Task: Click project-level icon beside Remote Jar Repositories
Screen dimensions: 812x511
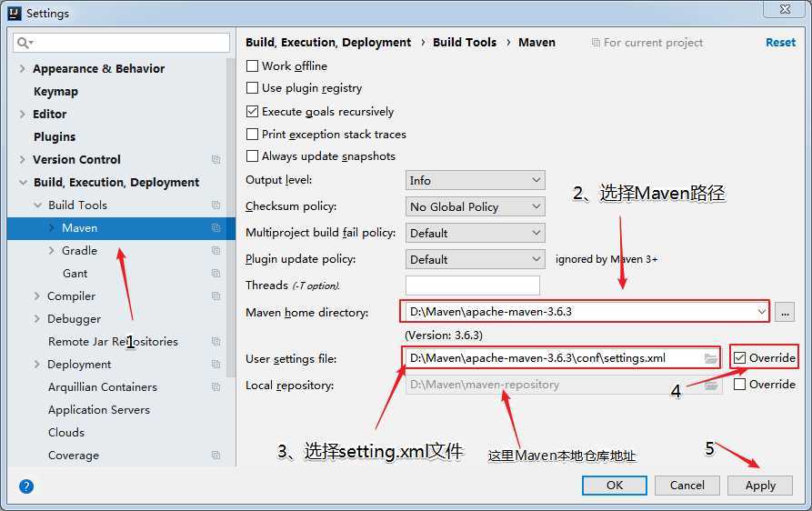Action: click(216, 342)
